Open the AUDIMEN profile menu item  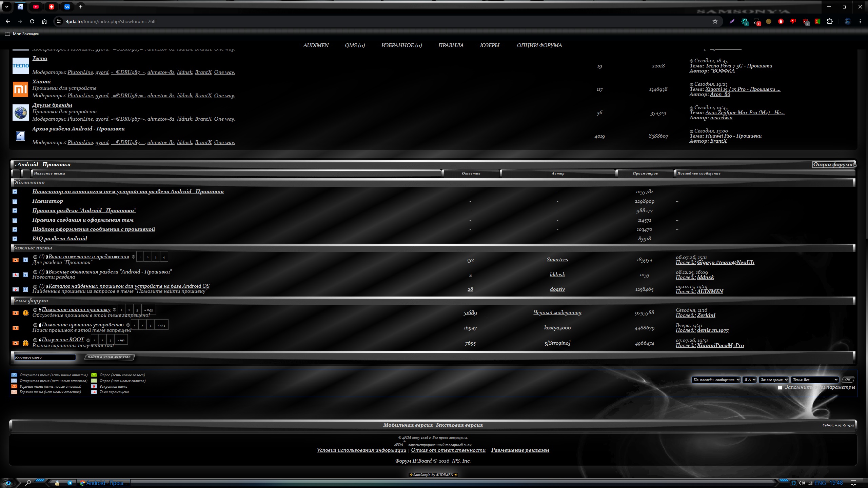pos(316,45)
